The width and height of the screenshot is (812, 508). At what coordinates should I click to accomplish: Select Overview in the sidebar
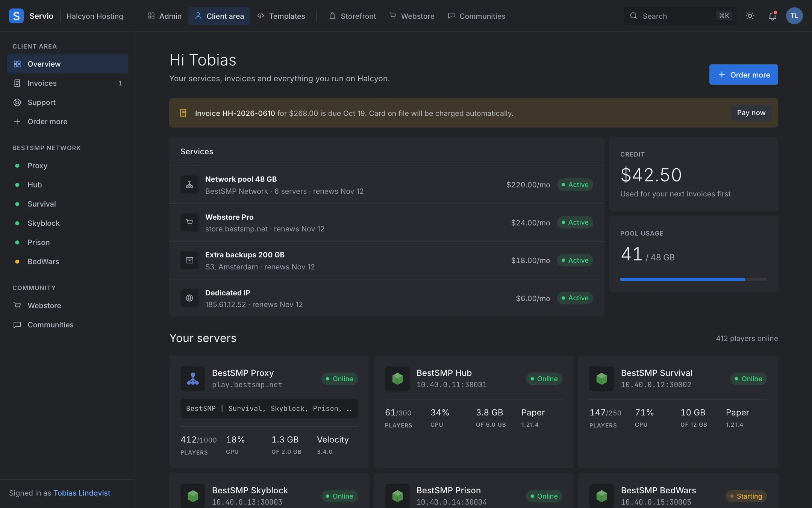67,64
